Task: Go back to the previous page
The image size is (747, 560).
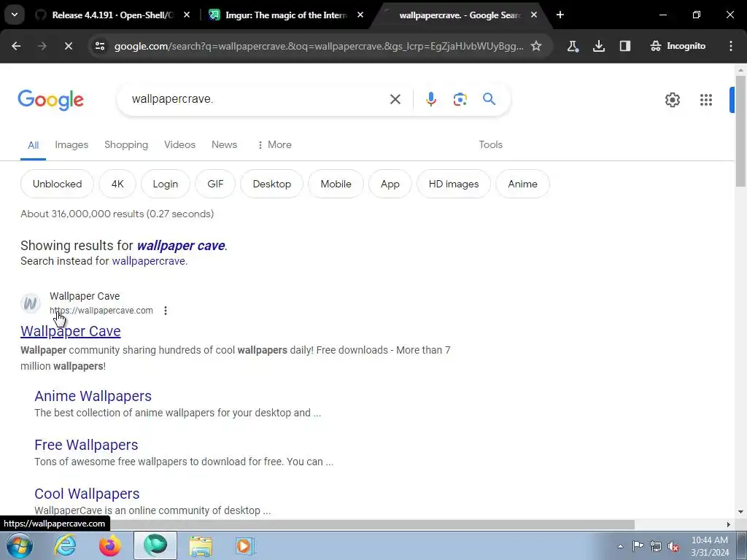Action: pyautogui.click(x=16, y=46)
